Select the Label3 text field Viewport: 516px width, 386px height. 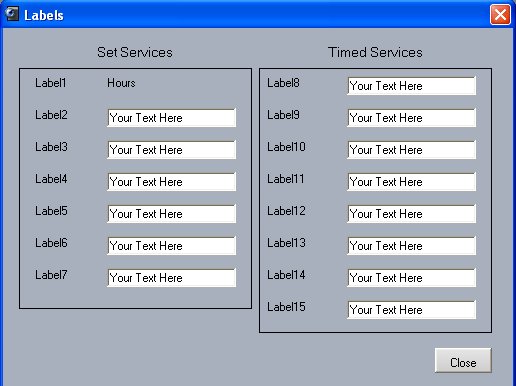tap(172, 150)
